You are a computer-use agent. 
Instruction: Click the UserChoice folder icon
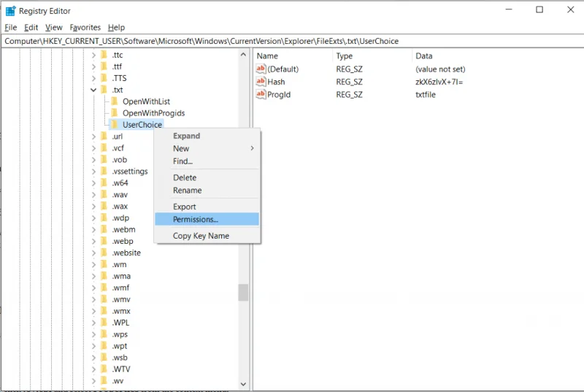(115, 124)
